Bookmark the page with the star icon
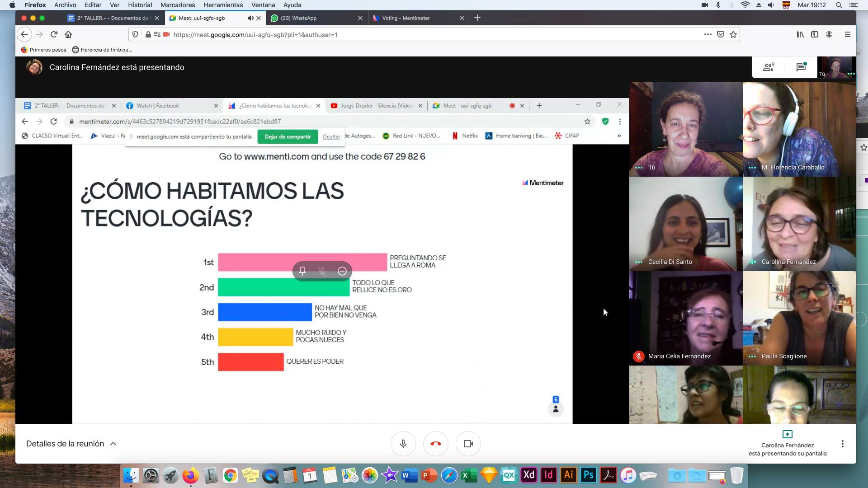Image resolution: width=868 pixels, height=488 pixels. 733,34
